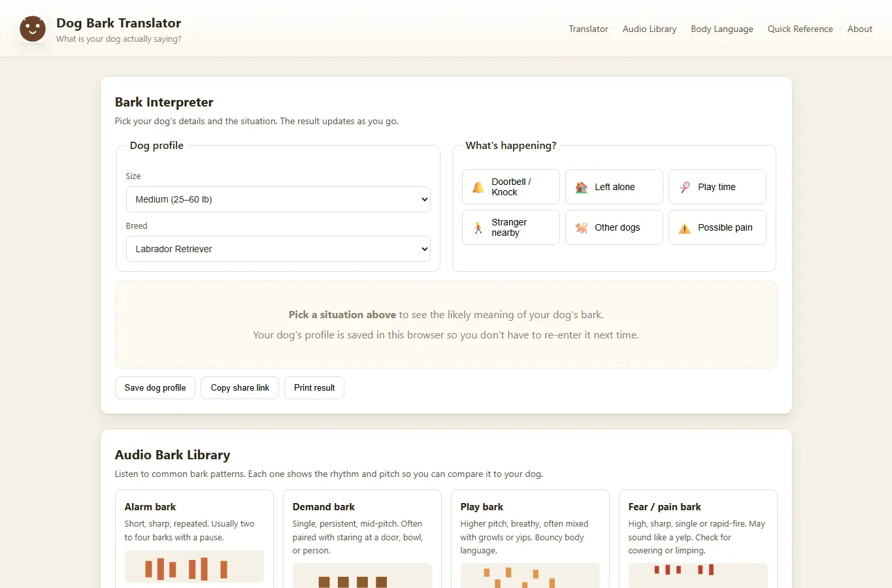
Task: Click the bell icon on Doorbell / Knock
Action: 478,188
